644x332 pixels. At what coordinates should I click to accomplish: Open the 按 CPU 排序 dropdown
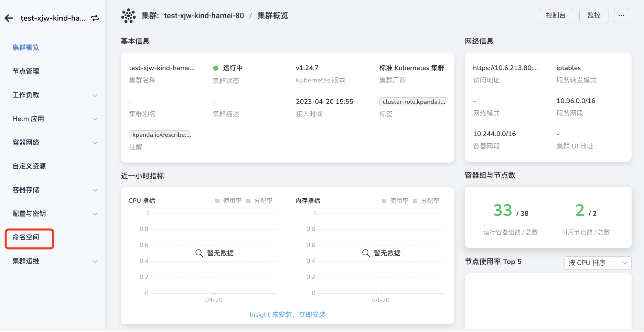point(598,263)
